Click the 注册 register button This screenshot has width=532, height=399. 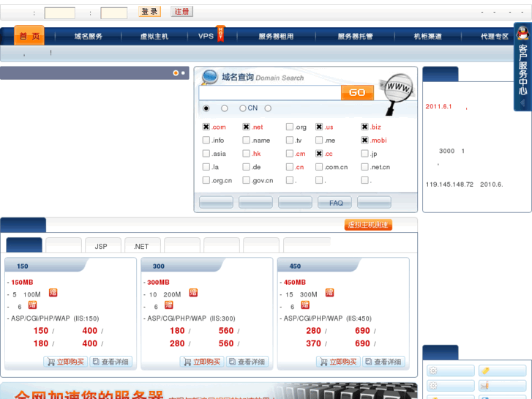click(x=182, y=11)
